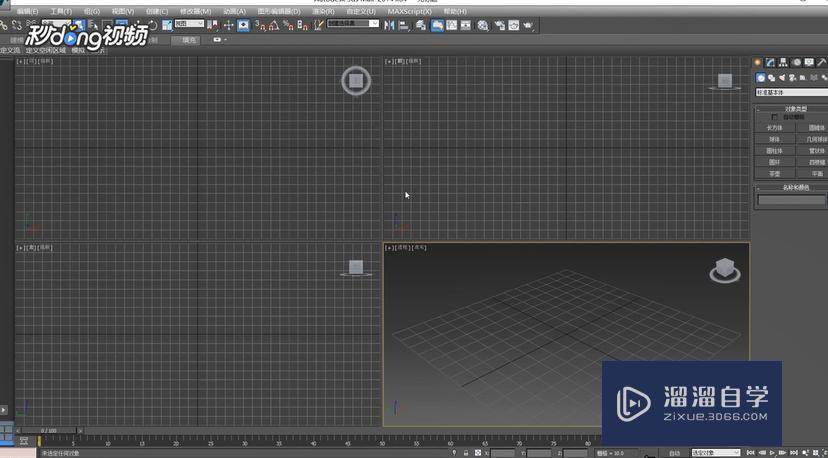Switch to the Modify panel tab
Image resolution: width=828 pixels, height=458 pixels.
[x=770, y=63]
